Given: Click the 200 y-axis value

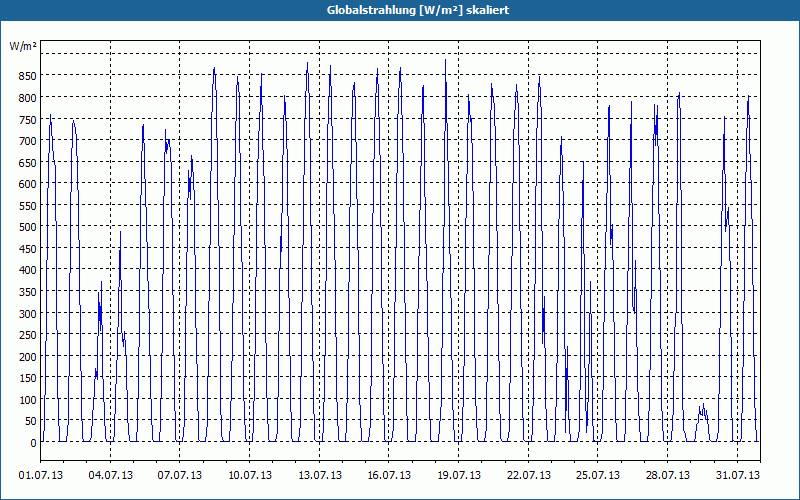Looking at the screenshot, I should coord(27,357).
